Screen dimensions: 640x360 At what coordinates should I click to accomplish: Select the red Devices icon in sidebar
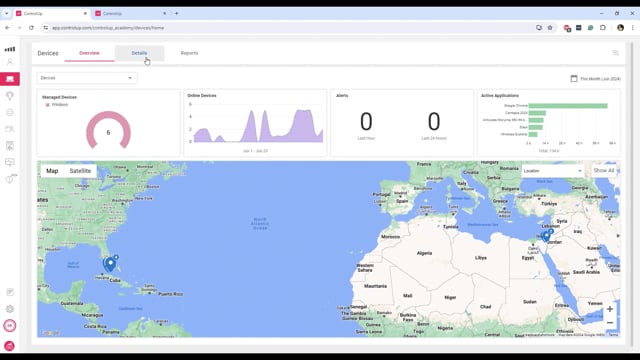10,79
